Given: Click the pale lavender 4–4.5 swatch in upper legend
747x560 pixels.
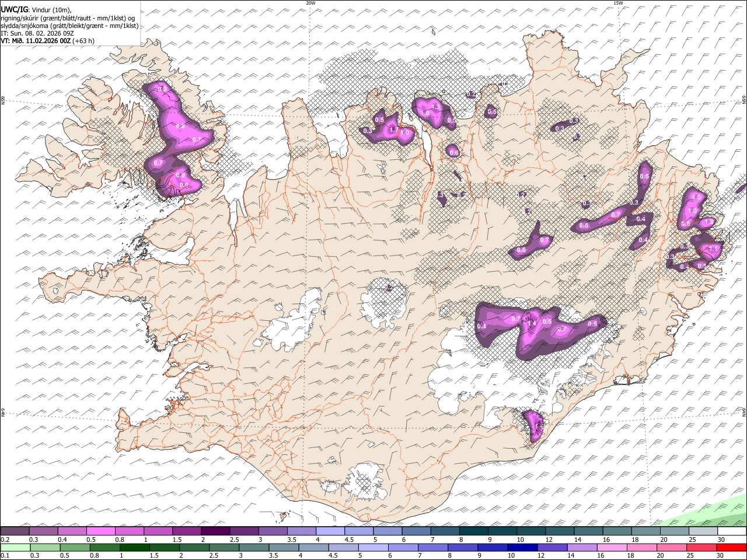Looking at the screenshot, I should 330,531.
